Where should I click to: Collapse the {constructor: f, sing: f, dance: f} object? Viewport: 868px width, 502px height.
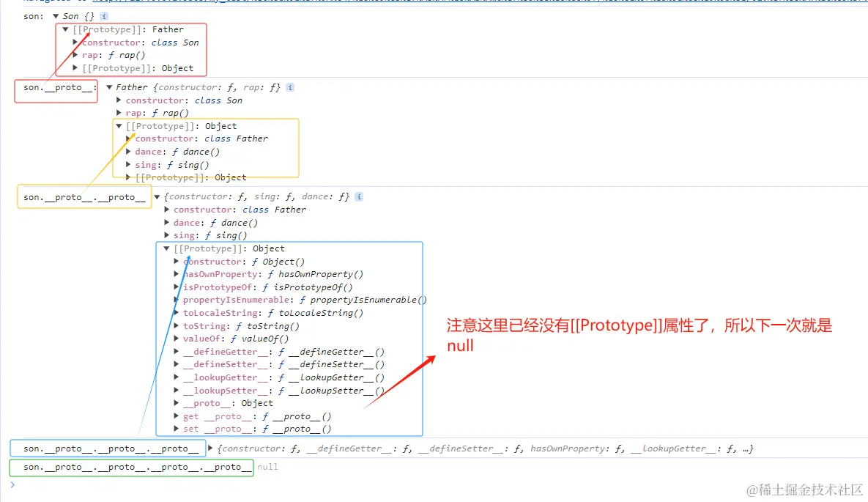click(x=157, y=196)
